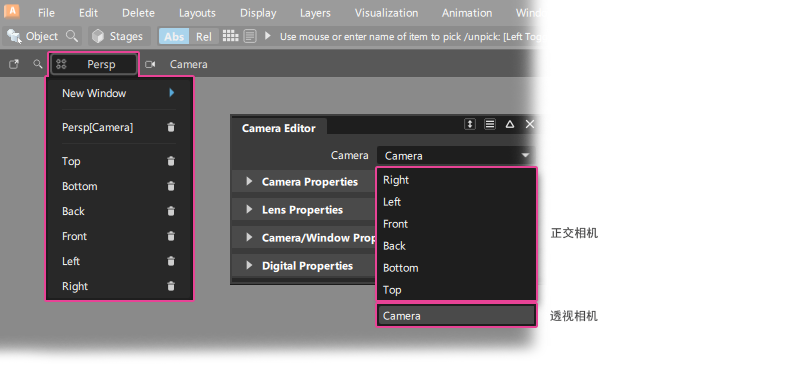Click the grid dots icon beside Rel
Image resolution: width=800 pixels, height=378 pixels.
coord(231,36)
